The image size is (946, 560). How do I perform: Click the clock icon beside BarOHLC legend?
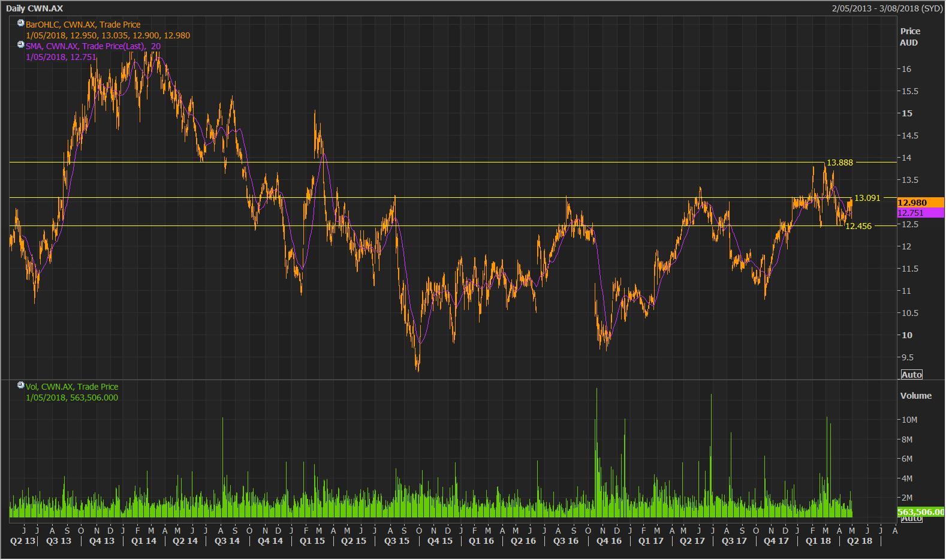21,23
